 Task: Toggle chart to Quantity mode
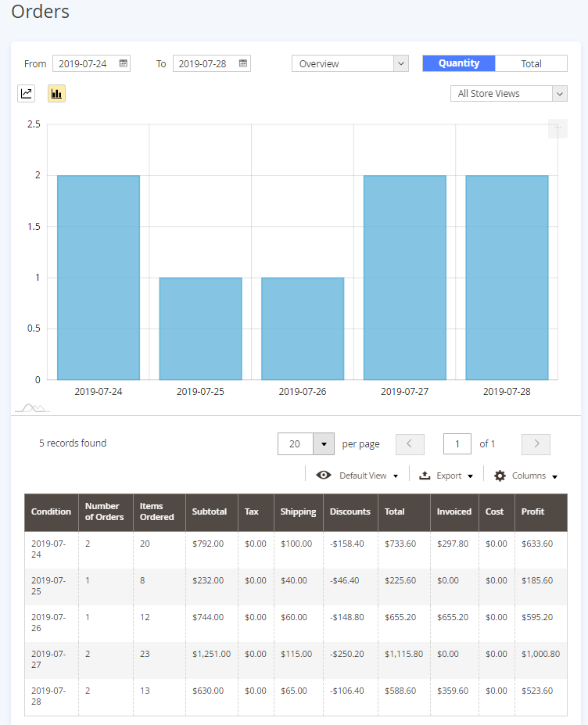[x=459, y=63]
